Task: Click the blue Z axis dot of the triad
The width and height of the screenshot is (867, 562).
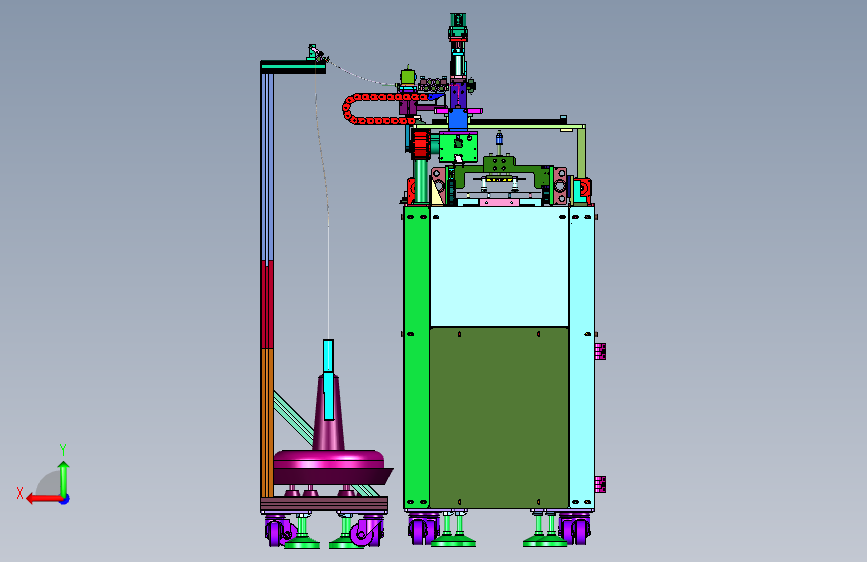Action: 65,499
